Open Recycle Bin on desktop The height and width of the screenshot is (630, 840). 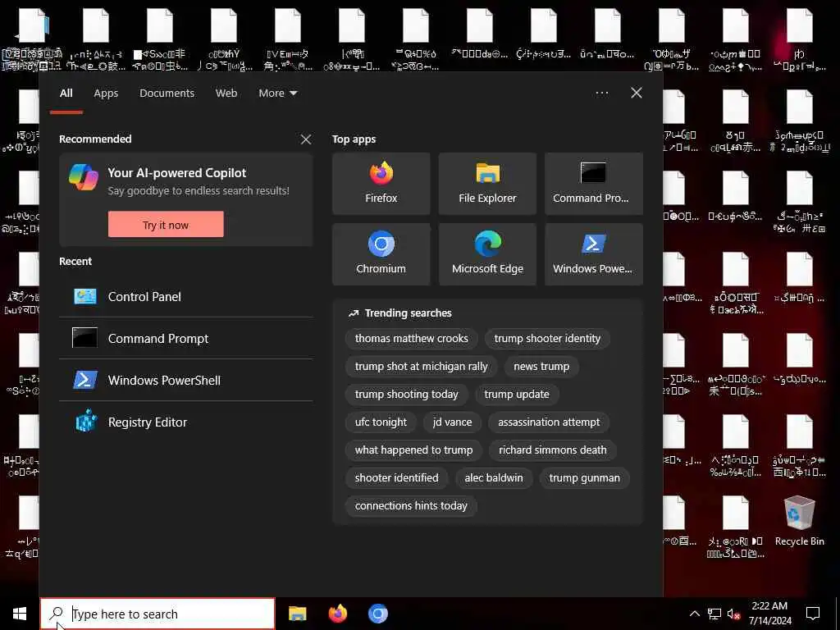(x=799, y=521)
